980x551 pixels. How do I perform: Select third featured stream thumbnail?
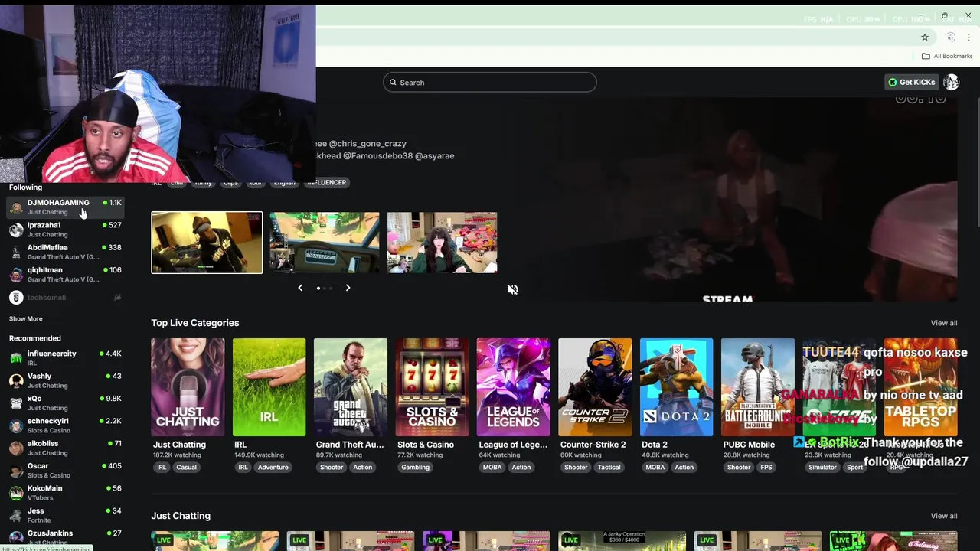[x=443, y=243]
